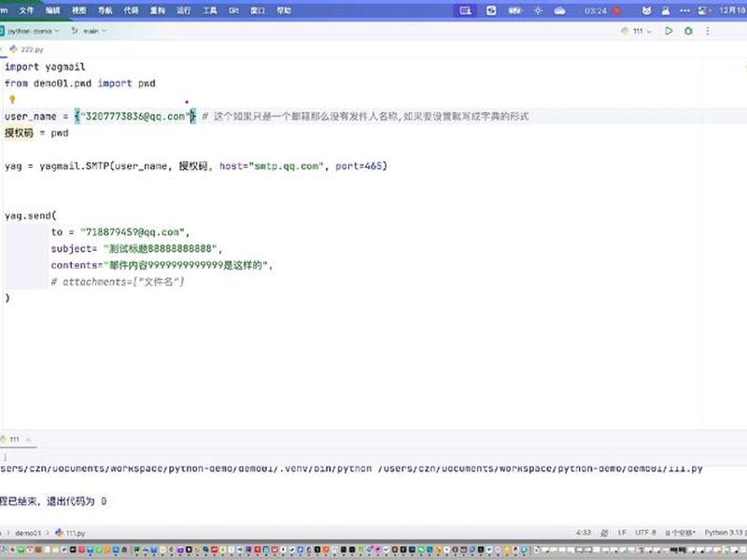Image resolution: width=747 pixels, height=560 pixels.
Task: Click the yellow lightbulb quick-fix icon
Action: [x=12, y=100]
